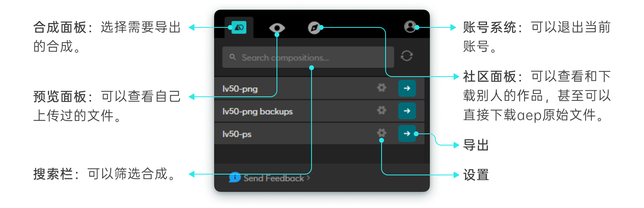The image size is (644, 208).
Task: Expand the chevron beside Send Feedback
Action: click(308, 178)
